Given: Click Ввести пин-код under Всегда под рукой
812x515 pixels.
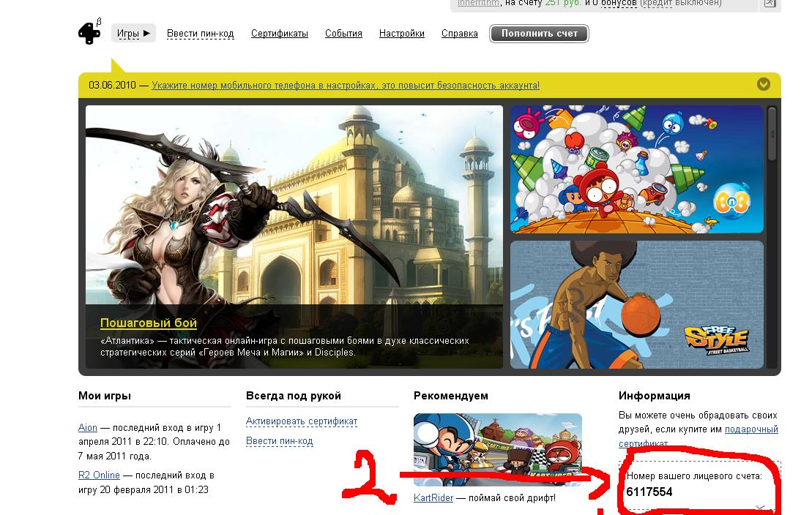Looking at the screenshot, I should click(x=280, y=441).
